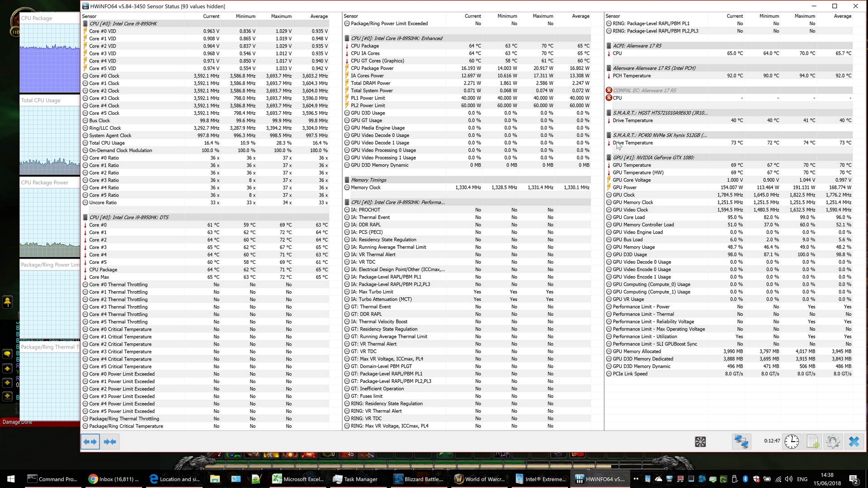The width and height of the screenshot is (868, 488).
Task: Click thermometer icon of PCH Temperature row
Action: tap(609, 76)
